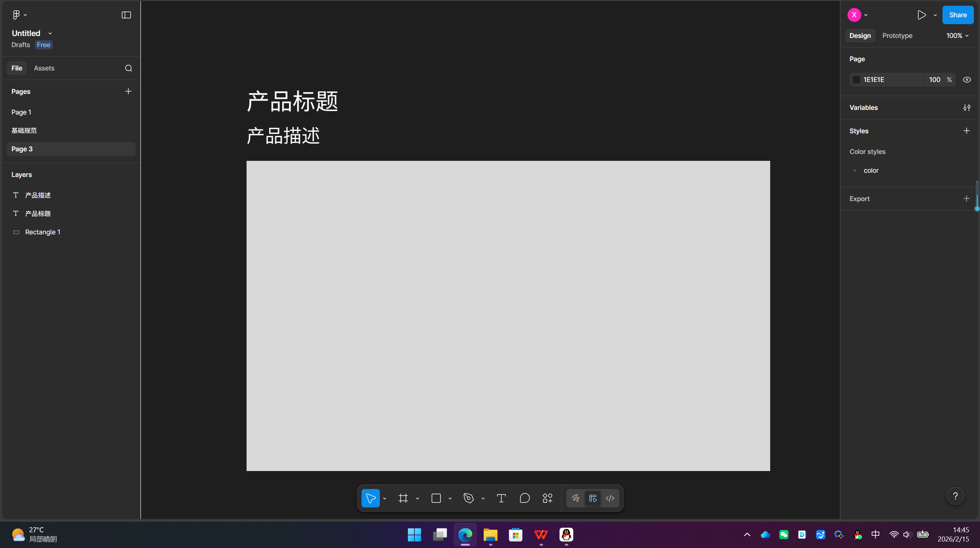
Task: Switch to Dev Mode
Action: pos(609,498)
